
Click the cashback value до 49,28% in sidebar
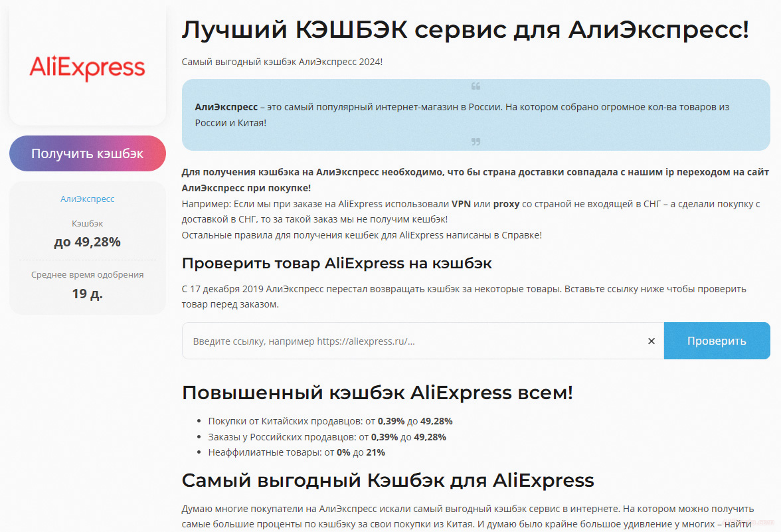click(87, 242)
